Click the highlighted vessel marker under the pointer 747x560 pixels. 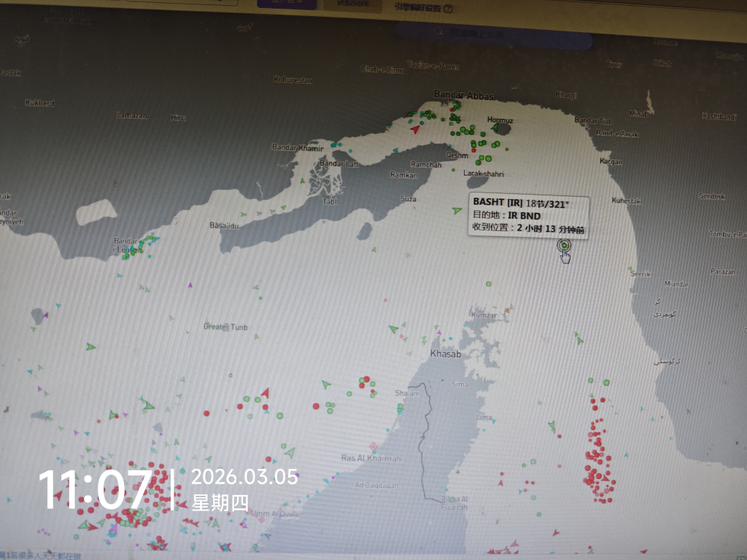[564, 246]
